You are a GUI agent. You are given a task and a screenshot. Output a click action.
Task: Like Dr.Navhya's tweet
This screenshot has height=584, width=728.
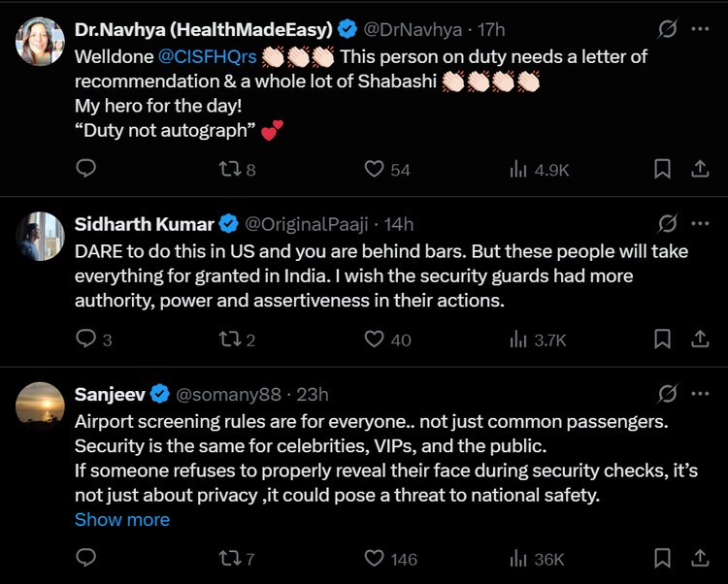375,169
